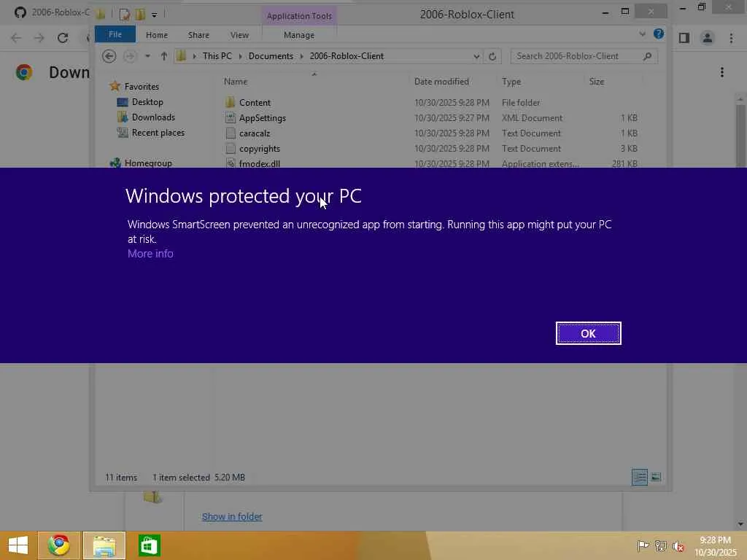Click the Properties quick access icon
Viewport: 747px width, 560px height.
(124, 15)
